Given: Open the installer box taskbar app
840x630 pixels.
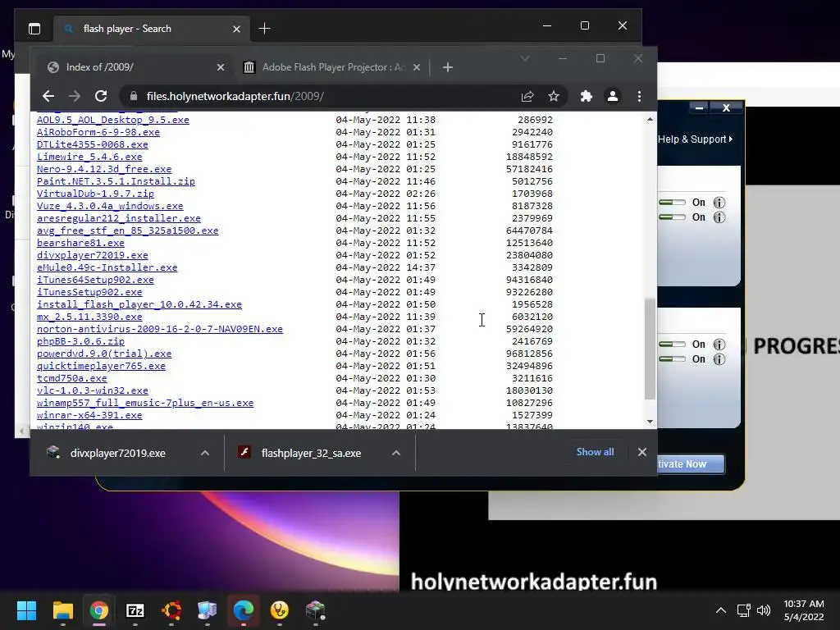Looking at the screenshot, I should click(x=316, y=610).
